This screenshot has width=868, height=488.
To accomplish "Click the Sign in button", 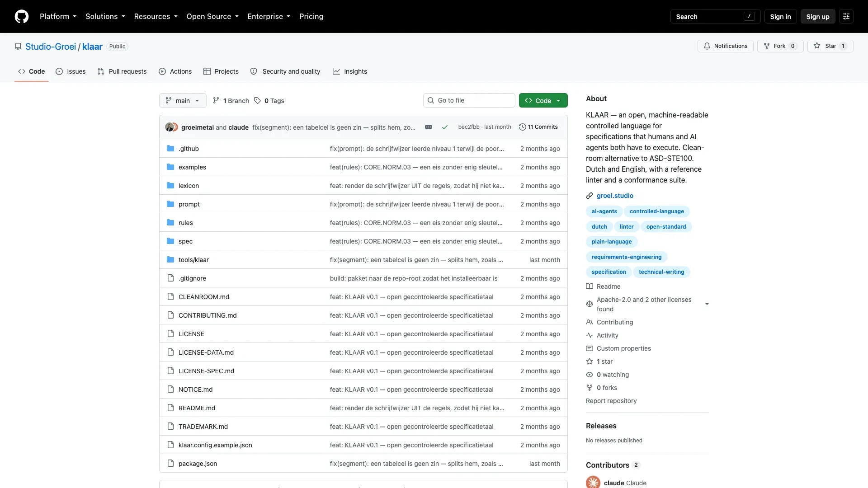I will [781, 16].
